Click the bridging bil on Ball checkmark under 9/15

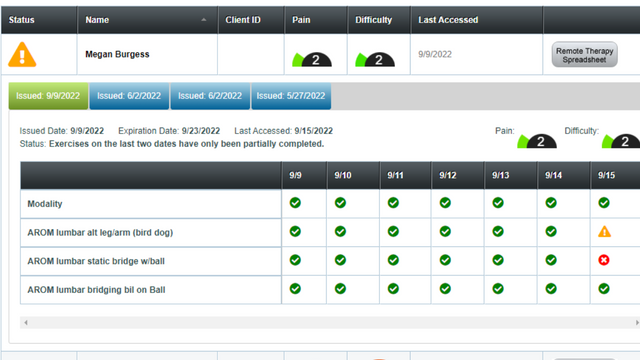(604, 289)
